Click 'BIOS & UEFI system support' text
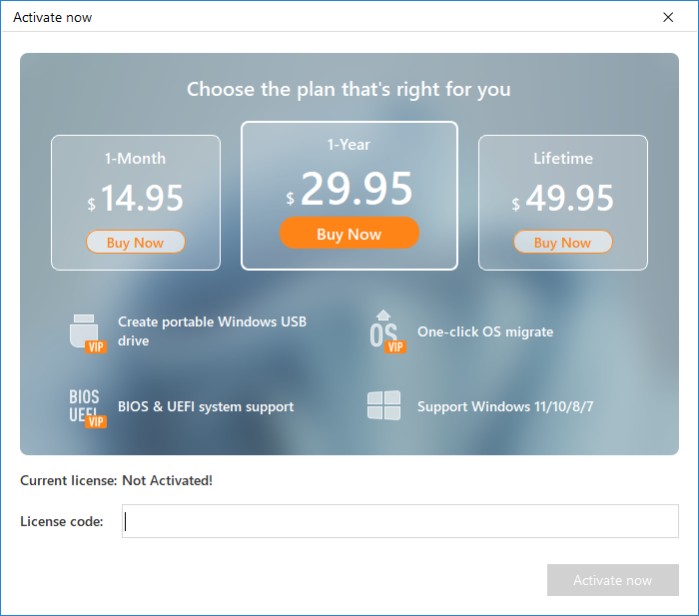Screen dimensions: 699x616 [206, 406]
